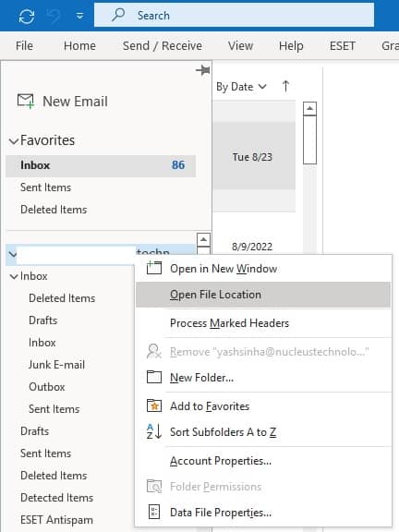Screen dimensions: 399x532
Task: Collapse the mail account chevron
Action: tap(12, 254)
